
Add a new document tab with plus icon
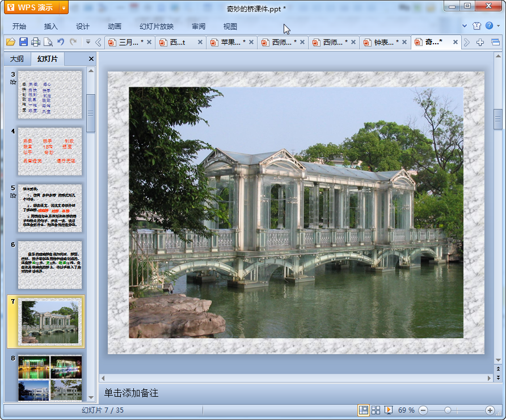pyautogui.click(x=480, y=42)
